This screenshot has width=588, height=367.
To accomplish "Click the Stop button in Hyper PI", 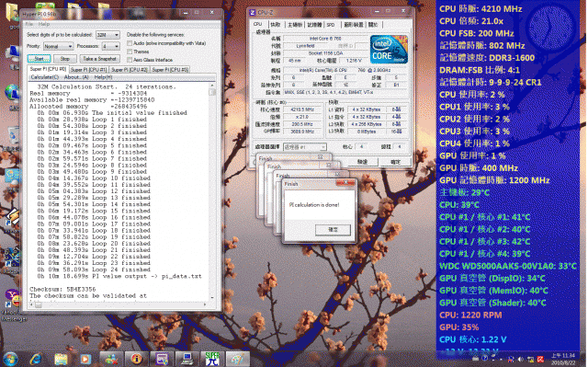I will (65, 59).
